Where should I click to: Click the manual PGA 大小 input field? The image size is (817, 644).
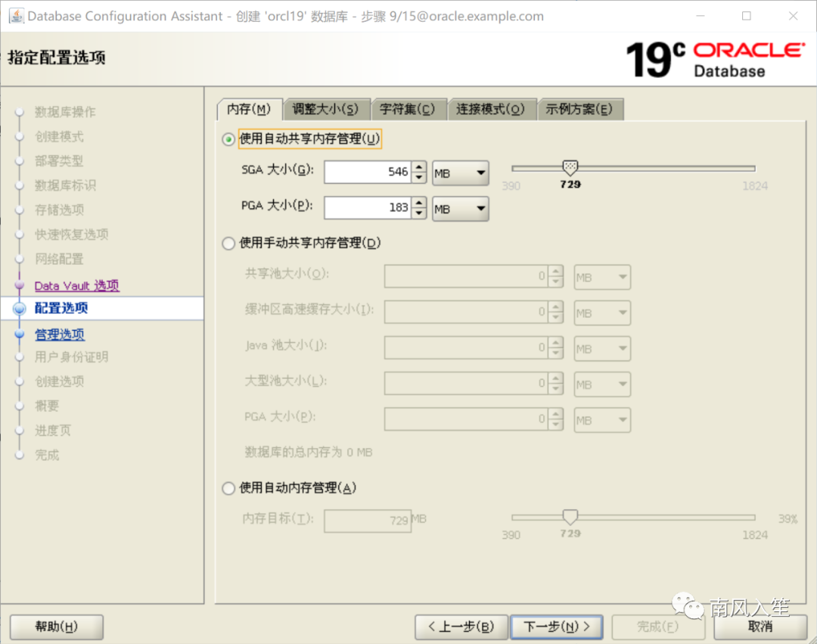[x=466, y=419]
